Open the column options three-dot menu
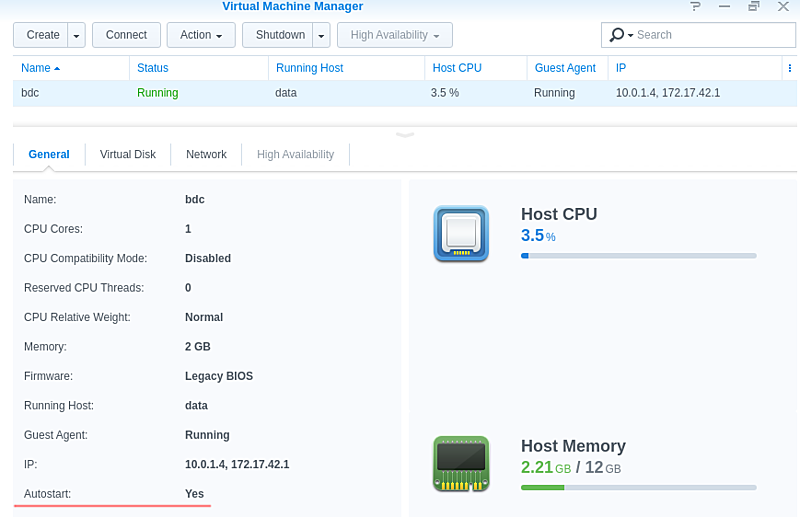This screenshot has height=517, width=800. tap(791, 68)
